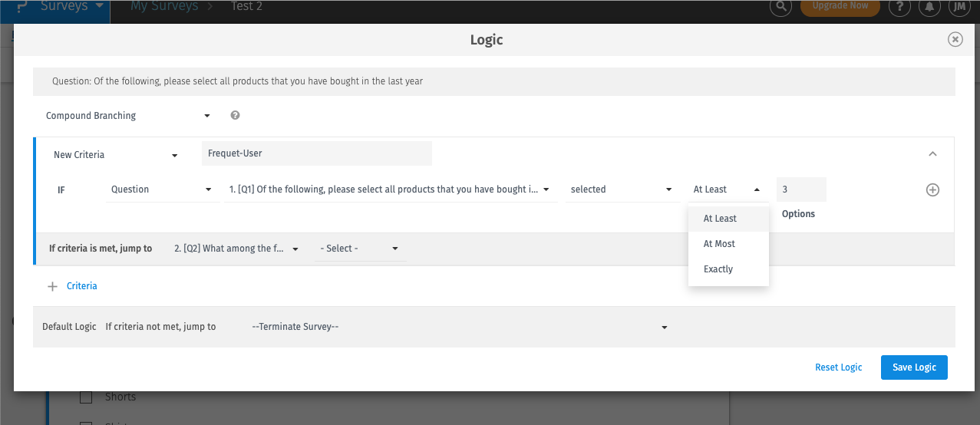The width and height of the screenshot is (980, 425).
Task: Open the help icon in top bar
Action: pos(899,7)
